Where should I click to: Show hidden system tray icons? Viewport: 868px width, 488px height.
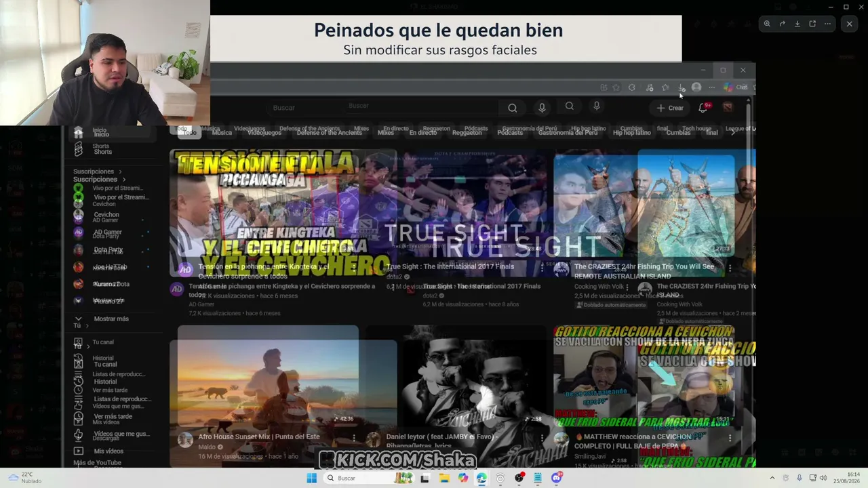click(772, 478)
